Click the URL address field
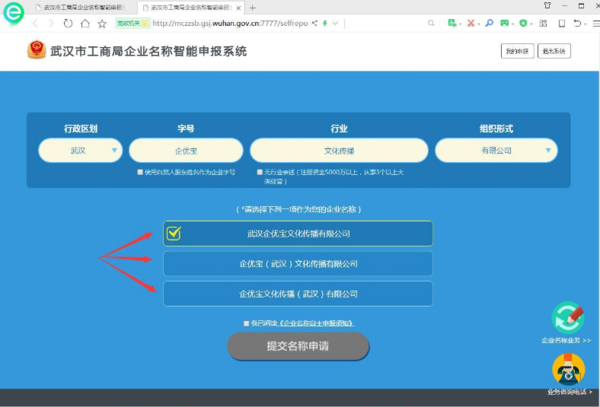The image size is (600, 407). click(230, 23)
